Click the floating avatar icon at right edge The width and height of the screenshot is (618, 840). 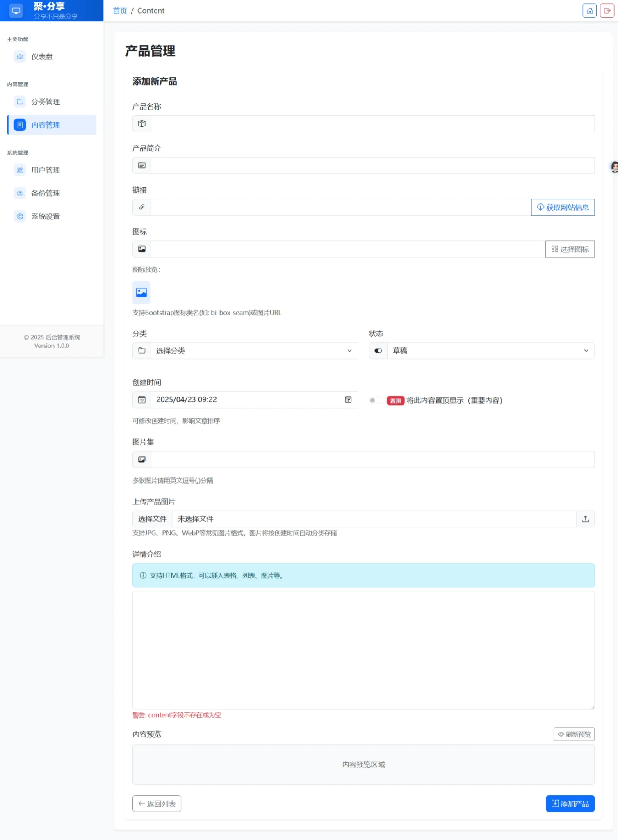[x=614, y=167]
